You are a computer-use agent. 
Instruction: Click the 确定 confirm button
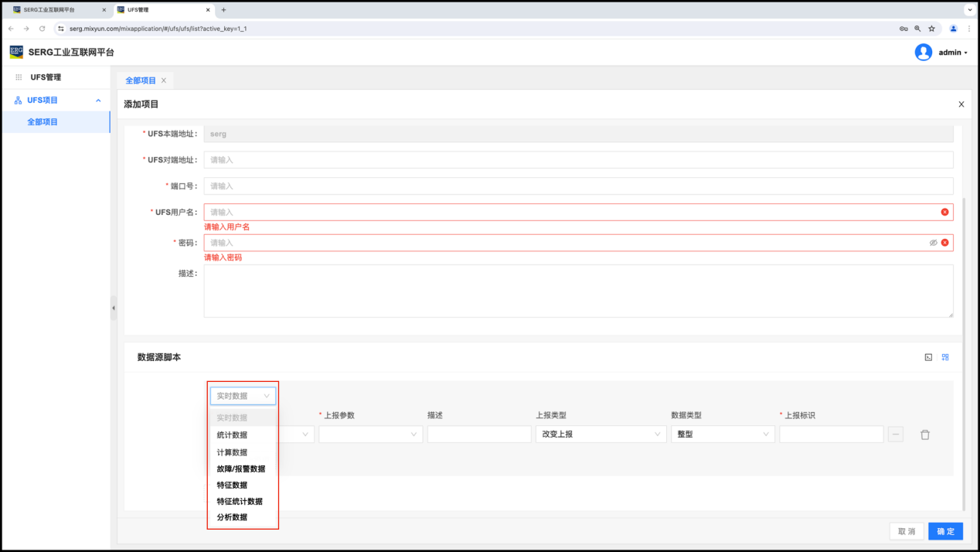[945, 531]
